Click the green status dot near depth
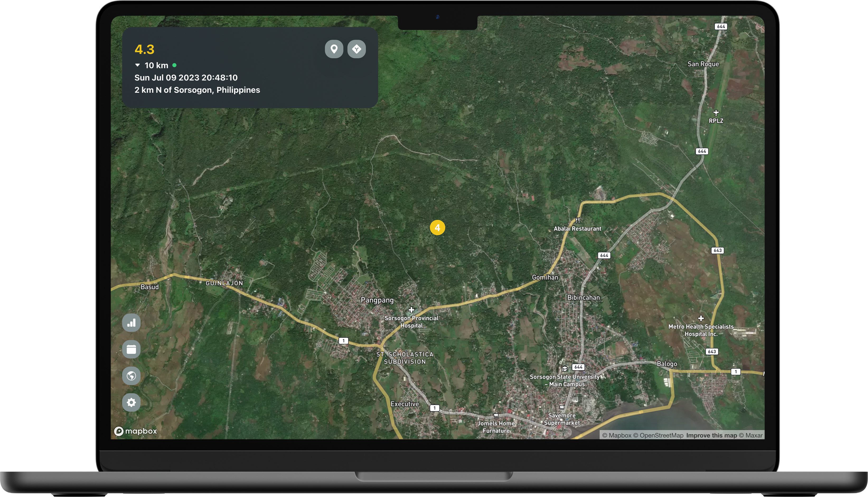The width and height of the screenshot is (868, 497). click(174, 65)
